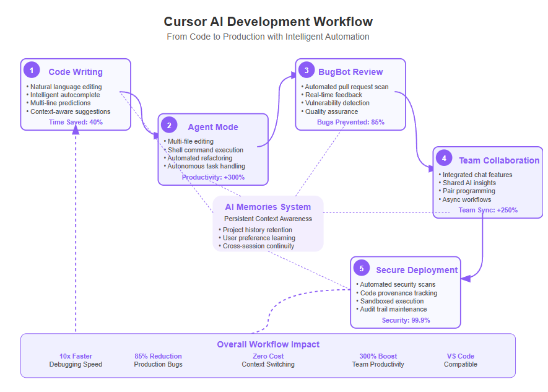Click Cross-session continuity bullet

point(256,246)
